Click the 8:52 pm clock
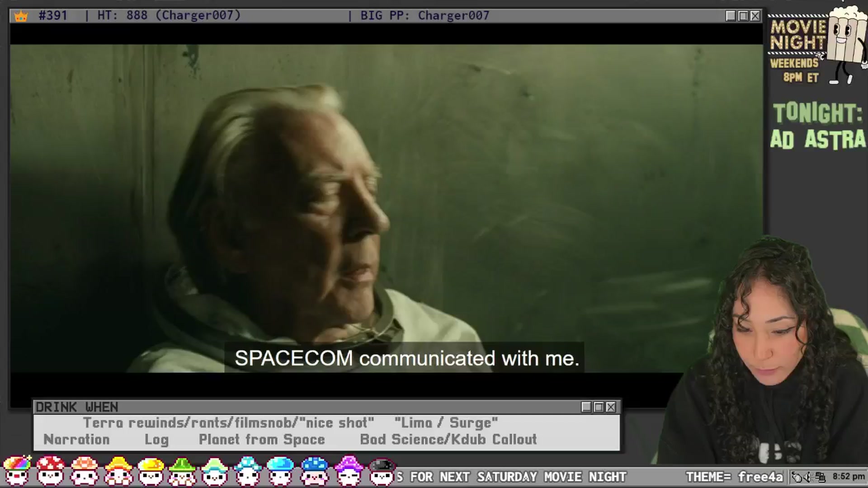 [849, 477]
